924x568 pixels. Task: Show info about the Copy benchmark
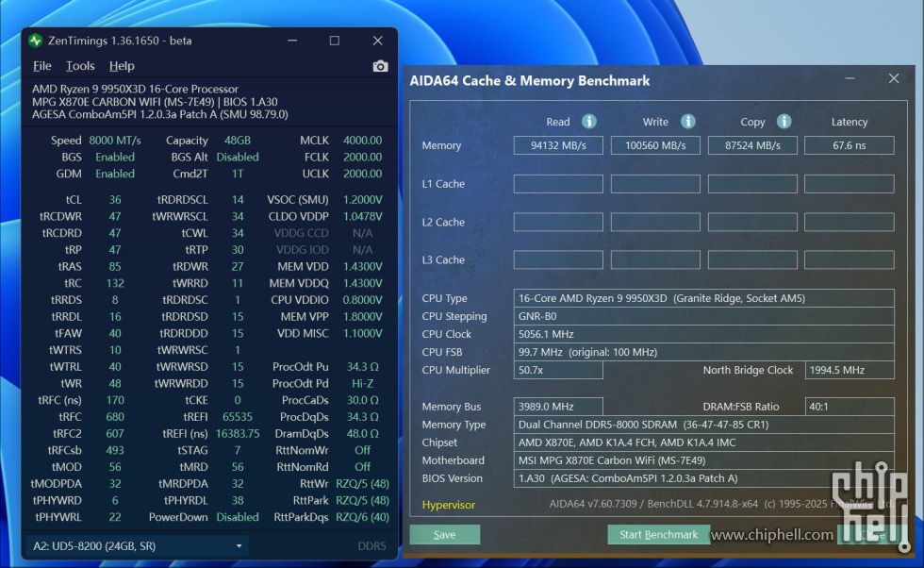(784, 122)
